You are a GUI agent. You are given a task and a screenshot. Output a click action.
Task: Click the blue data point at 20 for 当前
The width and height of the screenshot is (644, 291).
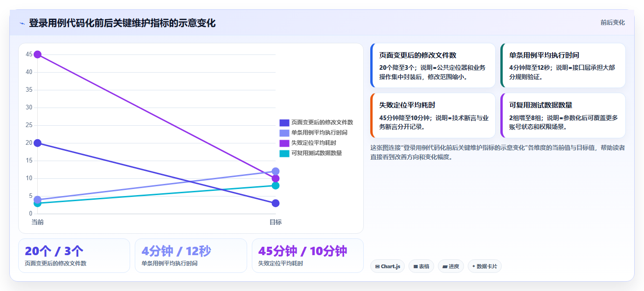(x=38, y=143)
